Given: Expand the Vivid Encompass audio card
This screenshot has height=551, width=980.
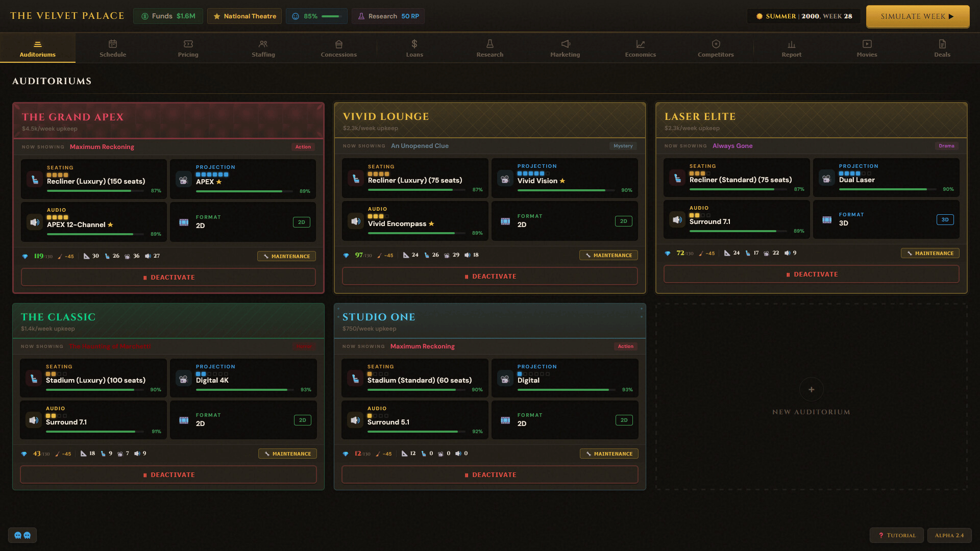Looking at the screenshot, I should (414, 221).
